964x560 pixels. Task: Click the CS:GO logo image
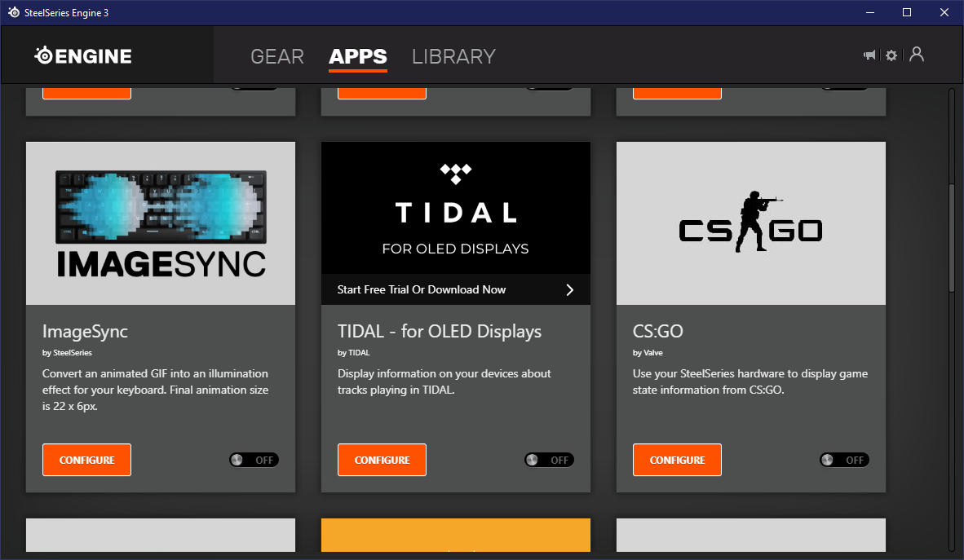pos(750,223)
